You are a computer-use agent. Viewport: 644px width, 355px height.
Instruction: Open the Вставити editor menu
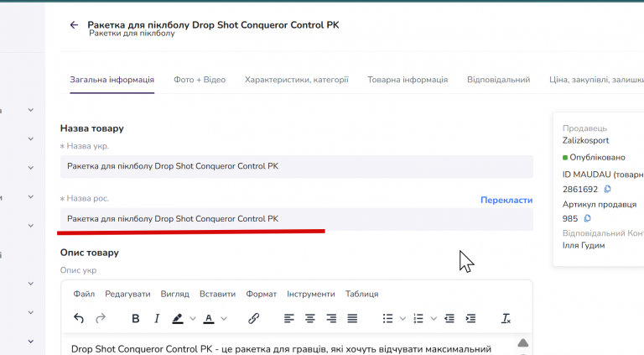click(218, 295)
